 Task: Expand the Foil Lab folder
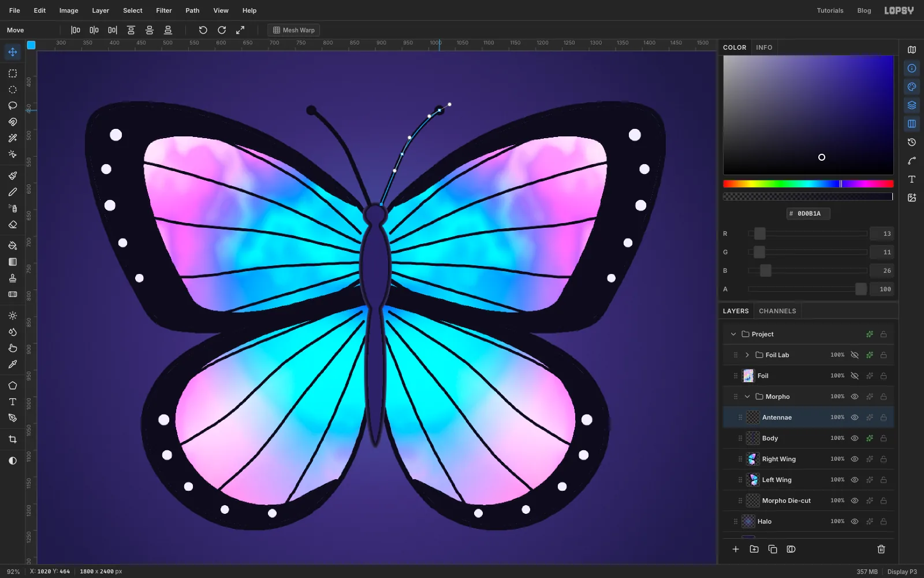747,355
